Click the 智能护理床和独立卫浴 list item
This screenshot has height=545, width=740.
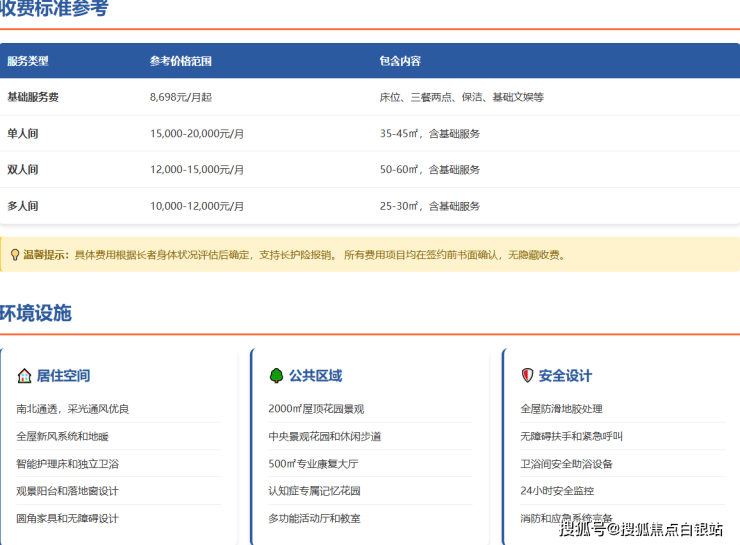tap(67, 464)
